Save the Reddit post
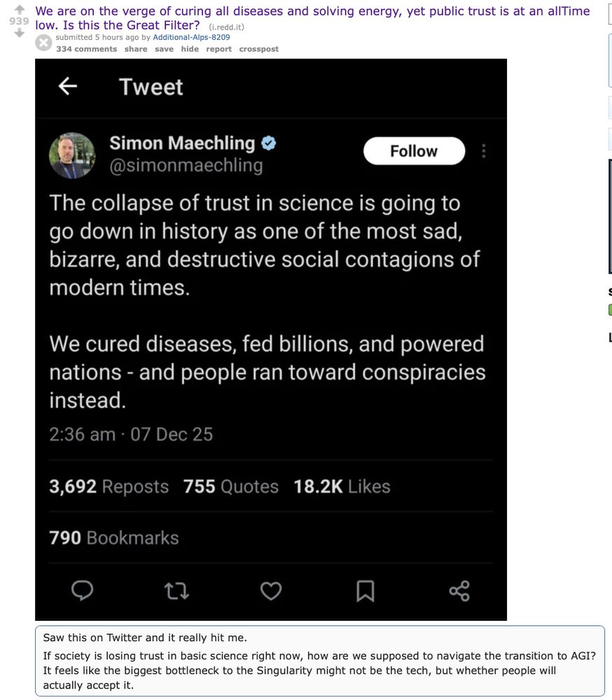The width and height of the screenshot is (612, 700). click(163, 49)
